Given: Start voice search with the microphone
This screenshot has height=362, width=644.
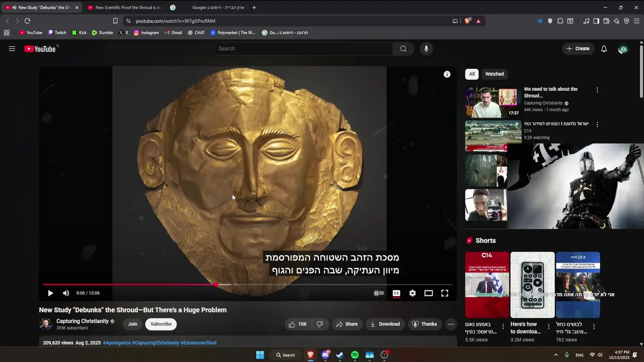Looking at the screenshot, I should (x=426, y=49).
